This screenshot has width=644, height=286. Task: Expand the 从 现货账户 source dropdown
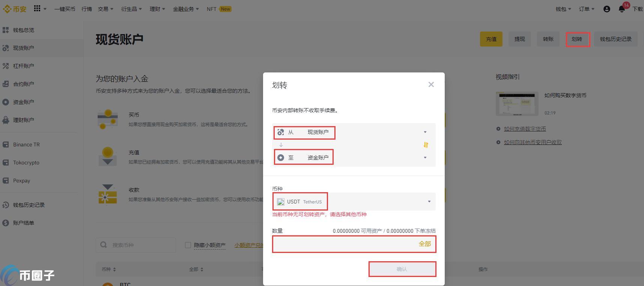point(354,132)
